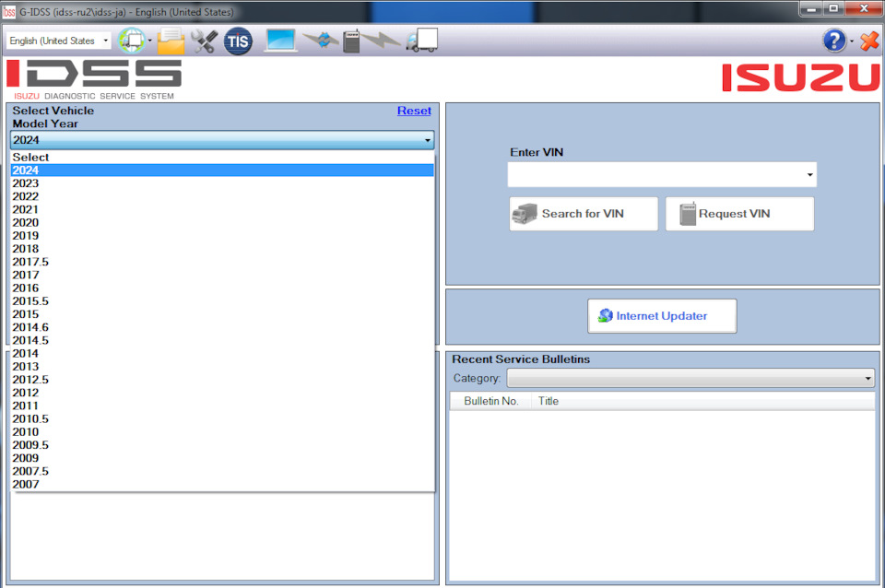Choose 2023 in the model year list
The width and height of the screenshot is (885, 588).
click(x=26, y=183)
